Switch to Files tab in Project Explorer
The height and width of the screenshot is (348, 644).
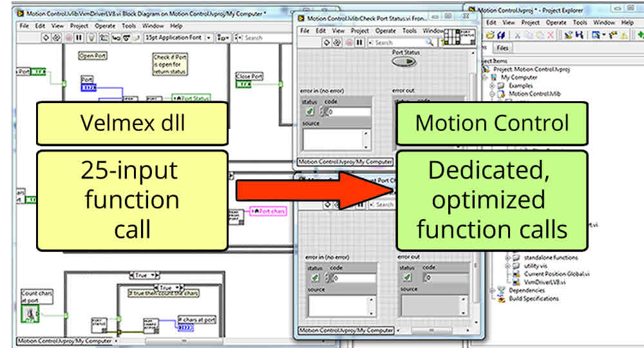(x=502, y=48)
